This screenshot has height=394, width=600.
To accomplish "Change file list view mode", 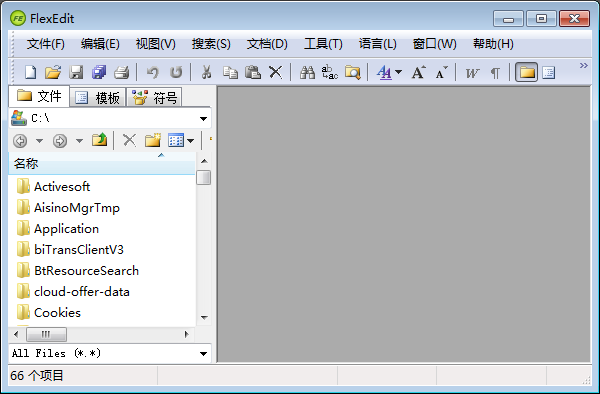I will [176, 140].
